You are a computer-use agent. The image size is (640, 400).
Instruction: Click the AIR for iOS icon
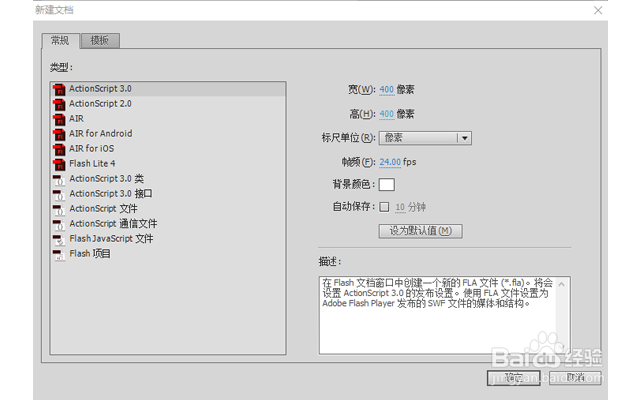pos(59,149)
